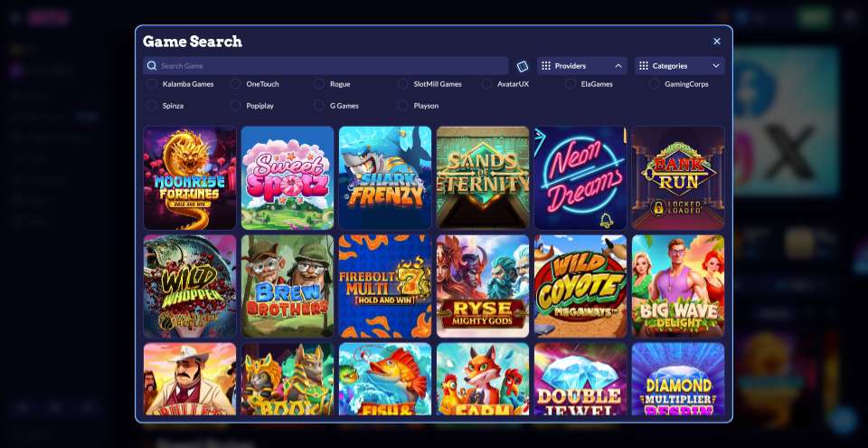The image size is (868, 448).
Task: Click the random game dice icon
Action: click(522, 66)
